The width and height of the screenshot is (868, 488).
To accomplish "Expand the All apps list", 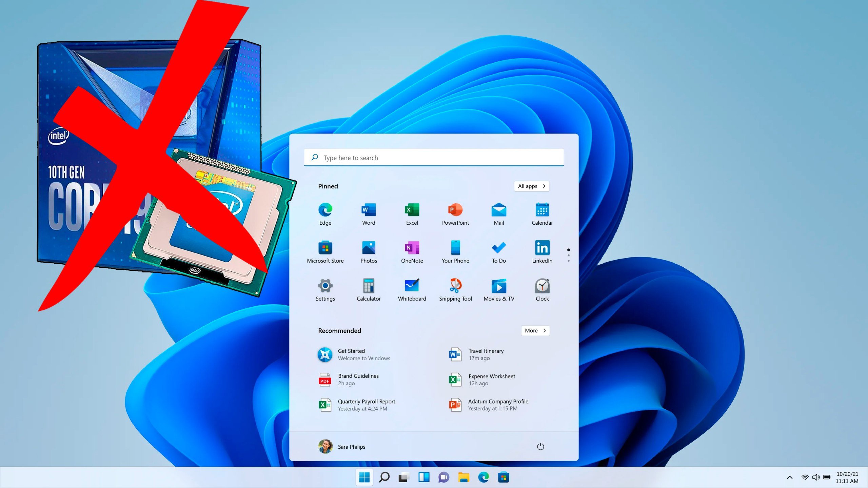I will (x=531, y=186).
